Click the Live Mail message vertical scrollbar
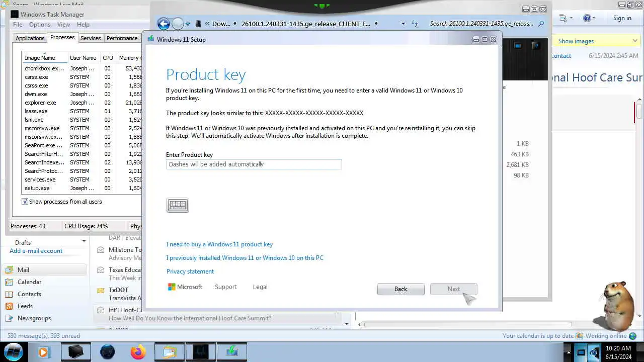Screen dimensions: 644x362 click(x=639, y=111)
